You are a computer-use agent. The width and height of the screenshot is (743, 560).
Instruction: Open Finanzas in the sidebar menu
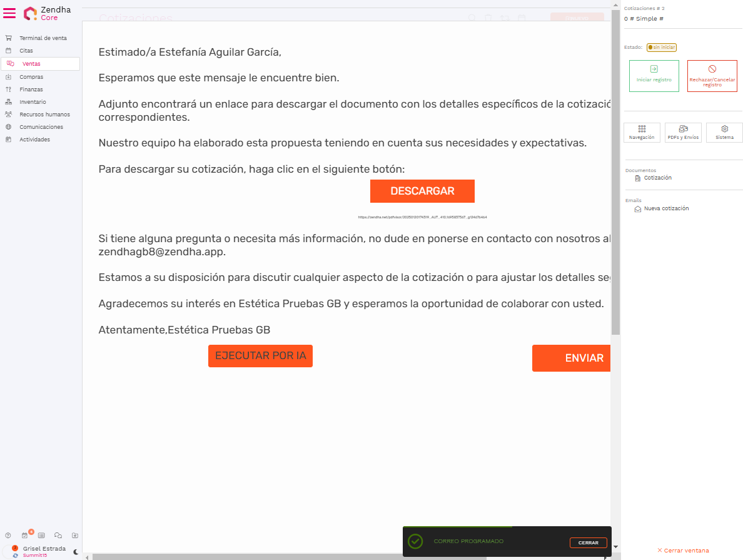(x=31, y=89)
